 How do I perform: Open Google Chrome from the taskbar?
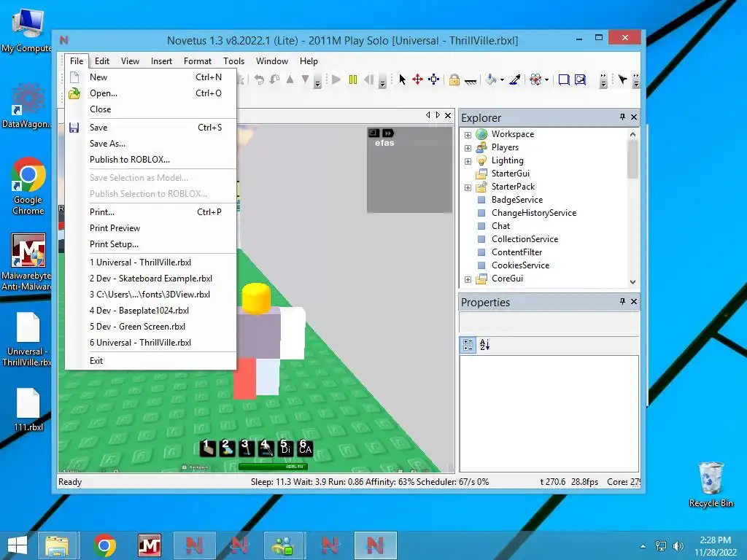pyautogui.click(x=105, y=545)
